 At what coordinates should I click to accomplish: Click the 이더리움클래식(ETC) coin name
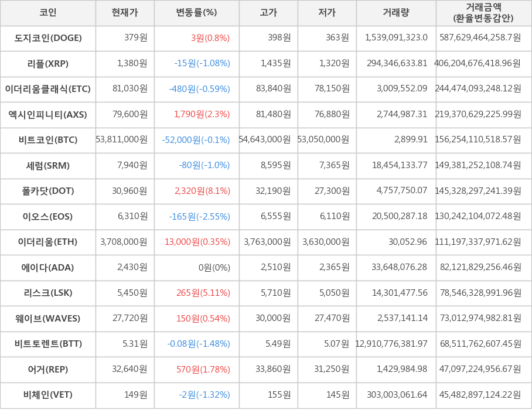(48, 89)
